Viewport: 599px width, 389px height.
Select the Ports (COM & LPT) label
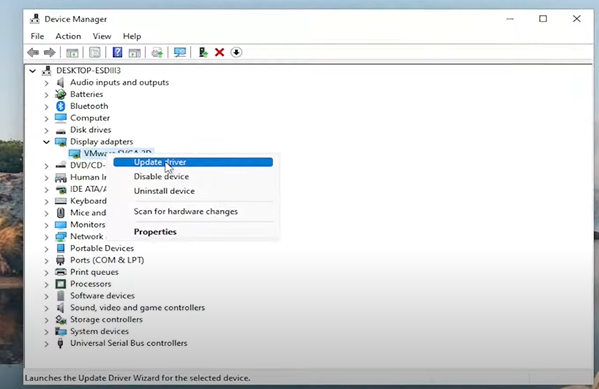[x=107, y=260]
